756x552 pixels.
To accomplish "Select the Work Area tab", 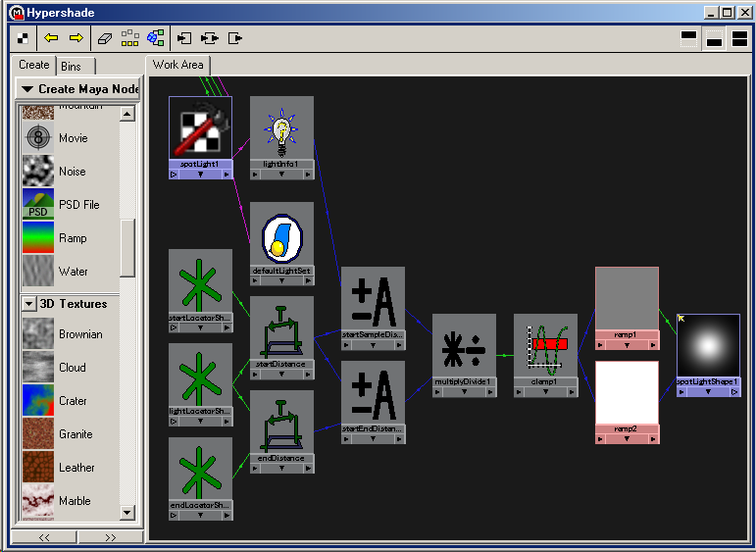I will [177, 65].
